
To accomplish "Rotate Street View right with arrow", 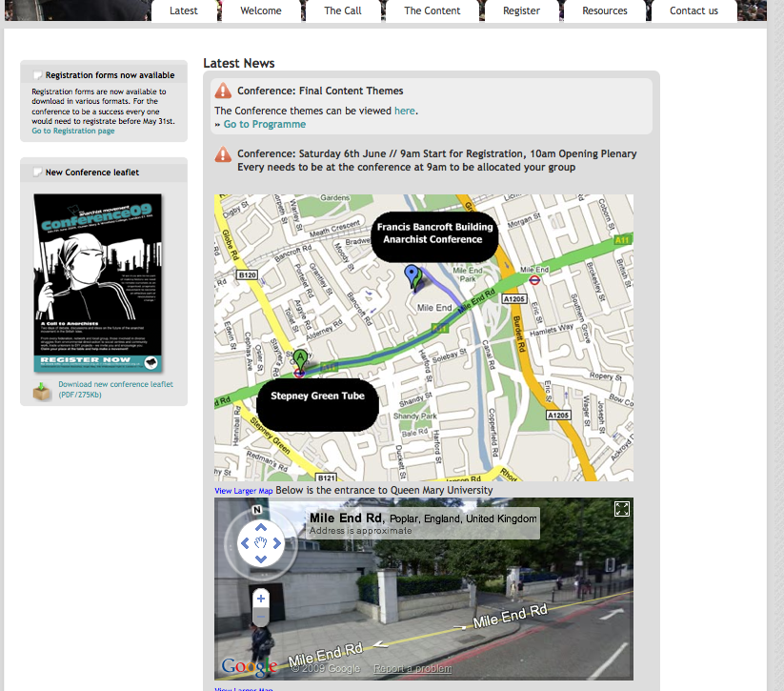I will [277, 543].
